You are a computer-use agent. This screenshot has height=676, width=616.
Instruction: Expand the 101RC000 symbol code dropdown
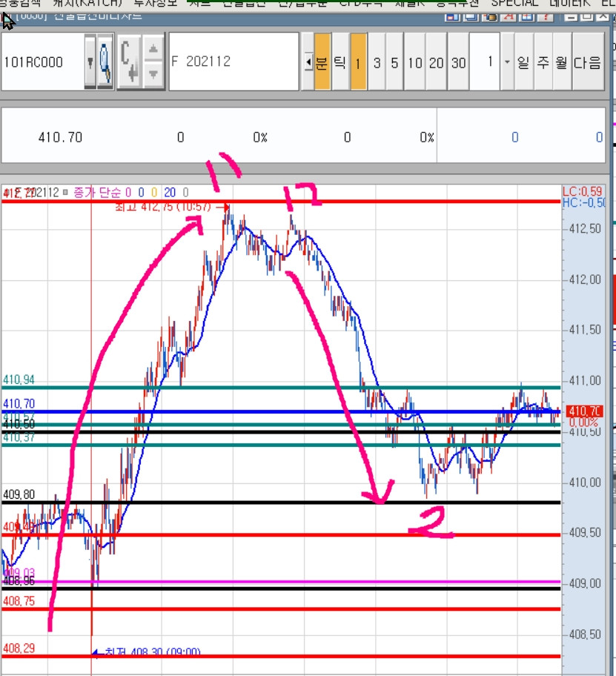point(90,62)
